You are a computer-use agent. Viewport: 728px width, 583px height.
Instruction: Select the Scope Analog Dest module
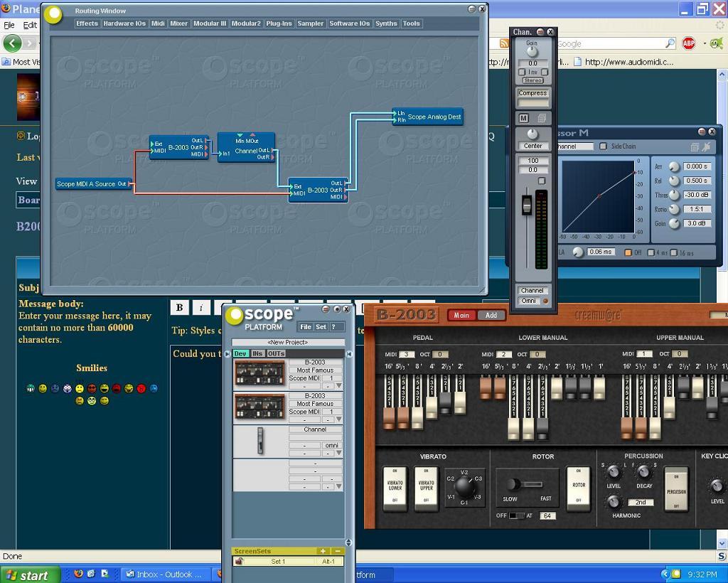point(427,117)
